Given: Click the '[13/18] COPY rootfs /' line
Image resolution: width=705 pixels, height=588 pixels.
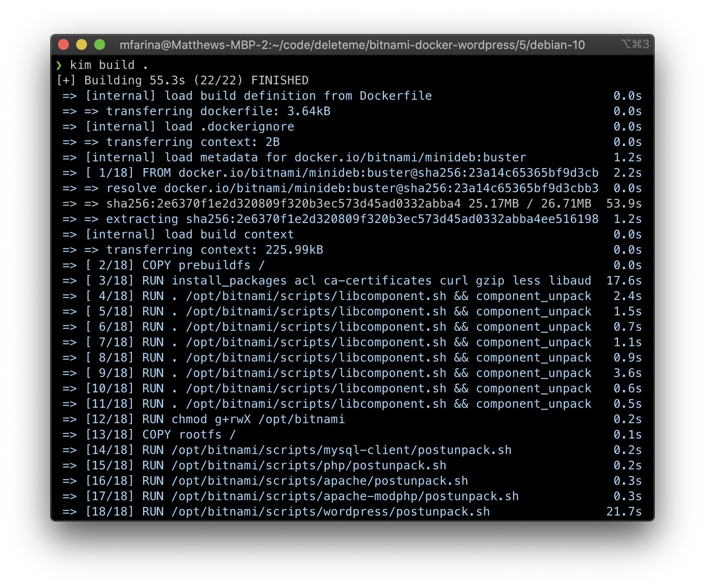Looking at the screenshot, I should tap(160, 435).
